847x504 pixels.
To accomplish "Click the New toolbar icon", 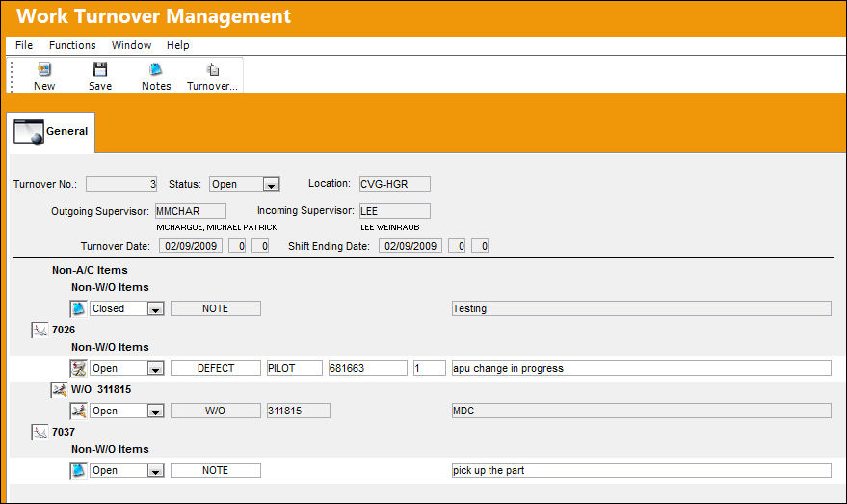I will pyautogui.click(x=44, y=69).
